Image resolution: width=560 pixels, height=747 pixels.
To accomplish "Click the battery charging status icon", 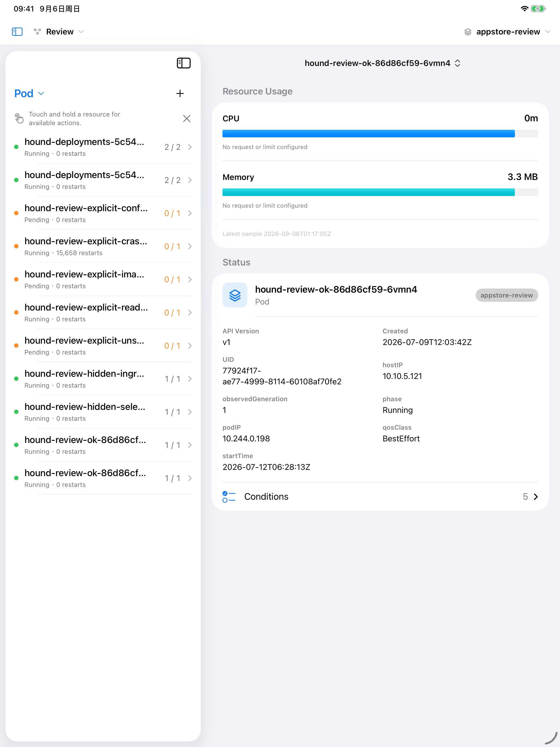I will 538,9.
